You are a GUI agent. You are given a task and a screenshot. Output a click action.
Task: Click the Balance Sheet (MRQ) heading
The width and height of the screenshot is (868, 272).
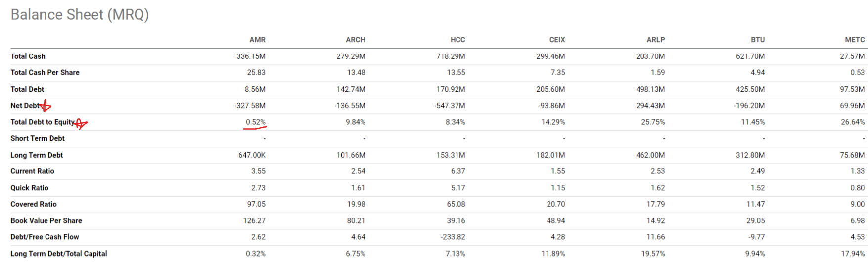point(80,15)
